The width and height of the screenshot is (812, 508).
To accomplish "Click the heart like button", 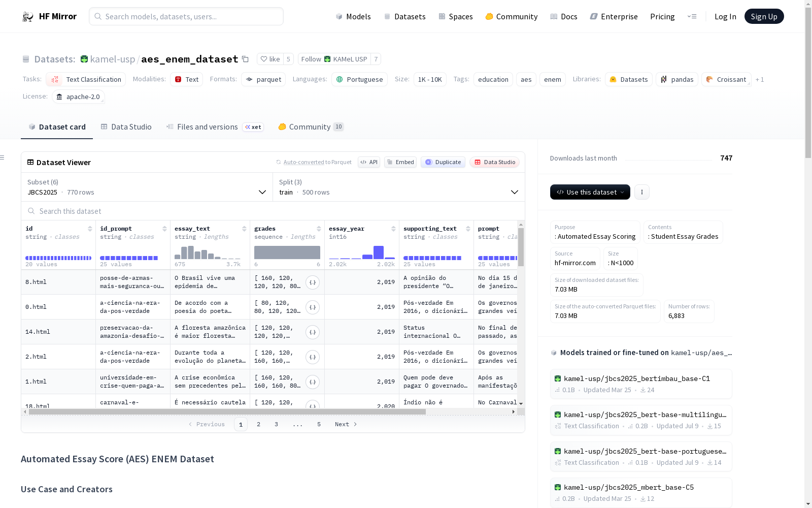I will (270, 59).
